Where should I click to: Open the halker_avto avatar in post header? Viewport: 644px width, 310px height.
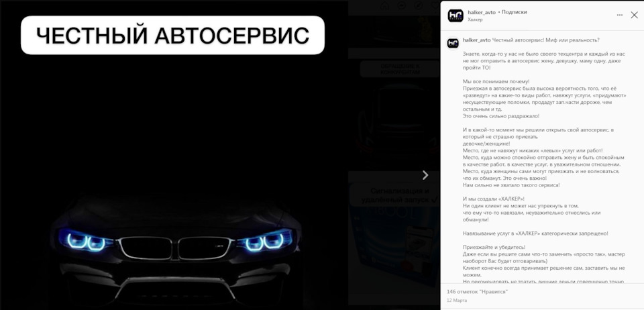point(455,15)
